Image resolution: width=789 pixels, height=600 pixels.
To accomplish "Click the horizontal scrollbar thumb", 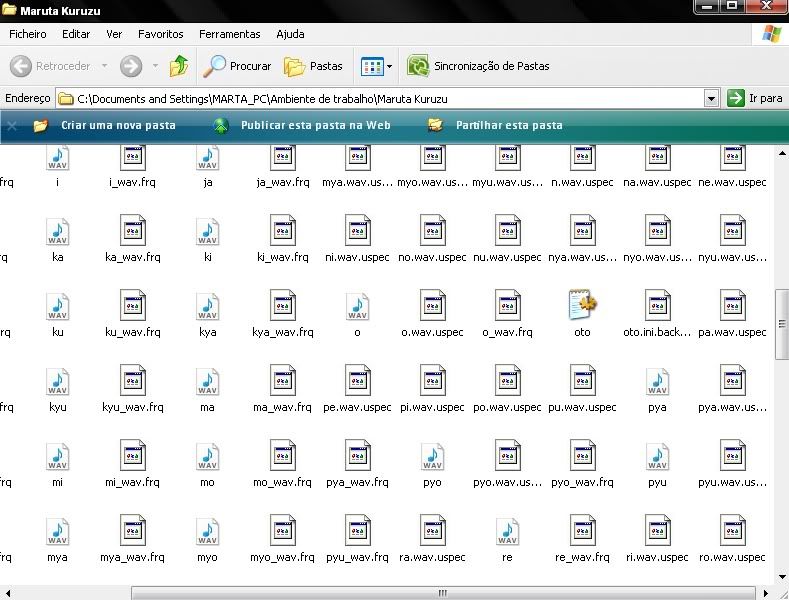I will pyautogui.click(x=443, y=593).
